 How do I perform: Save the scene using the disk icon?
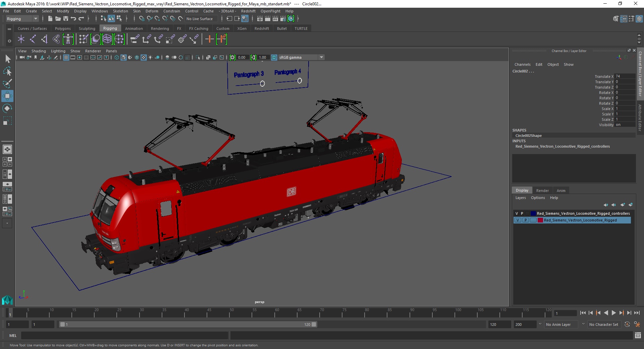pos(66,19)
